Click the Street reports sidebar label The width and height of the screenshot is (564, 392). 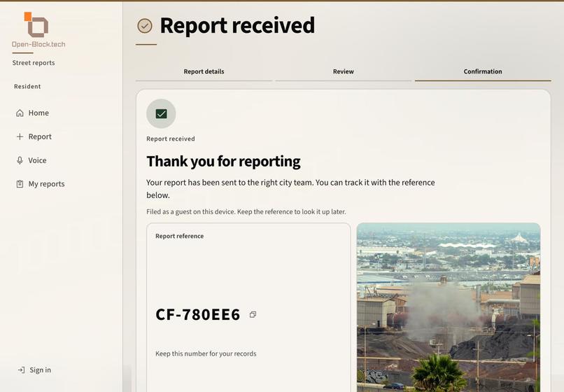(x=34, y=62)
